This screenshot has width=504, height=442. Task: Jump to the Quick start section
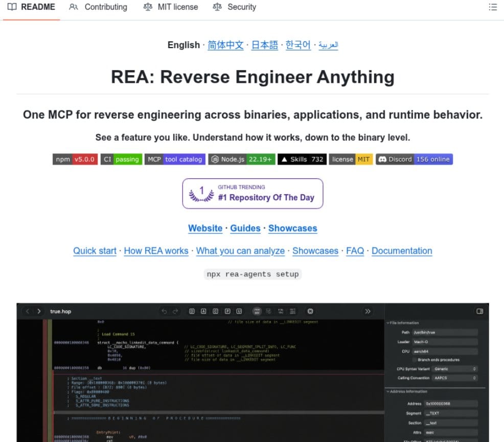pos(95,251)
